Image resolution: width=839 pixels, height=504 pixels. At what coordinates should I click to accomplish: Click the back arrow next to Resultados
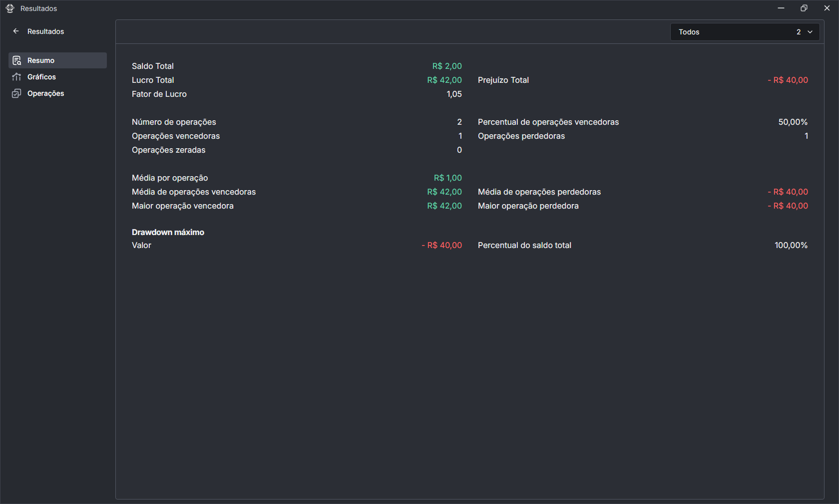pos(16,31)
